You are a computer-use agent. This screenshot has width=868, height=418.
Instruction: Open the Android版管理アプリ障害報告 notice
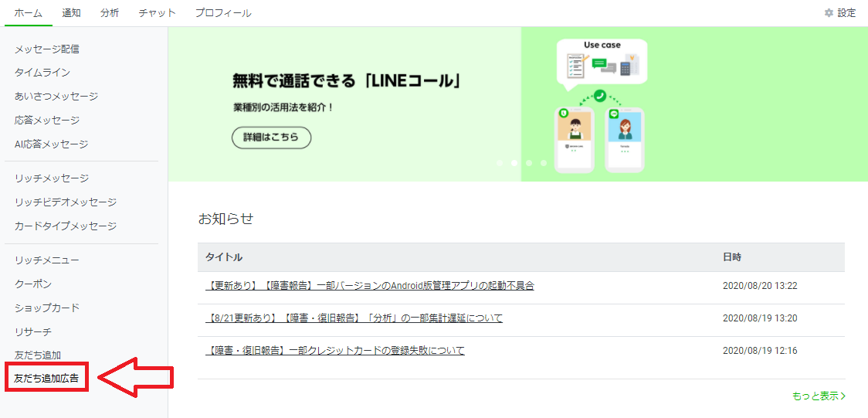click(x=370, y=286)
